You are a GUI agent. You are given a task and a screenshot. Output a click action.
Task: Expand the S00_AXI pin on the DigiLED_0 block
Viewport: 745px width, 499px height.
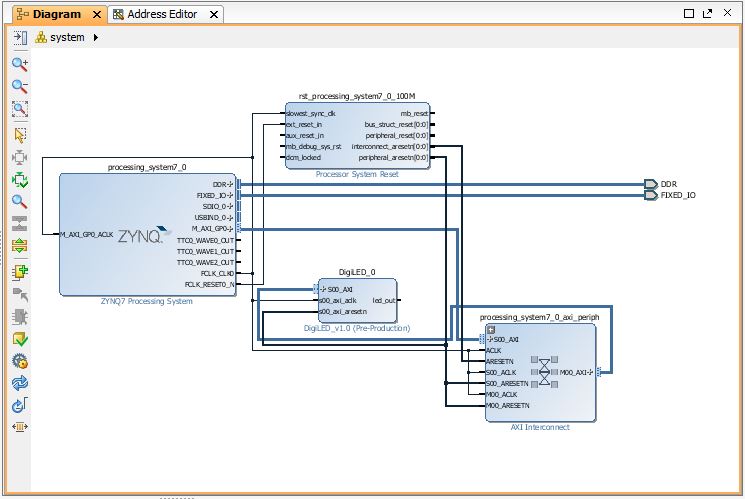[x=324, y=289]
